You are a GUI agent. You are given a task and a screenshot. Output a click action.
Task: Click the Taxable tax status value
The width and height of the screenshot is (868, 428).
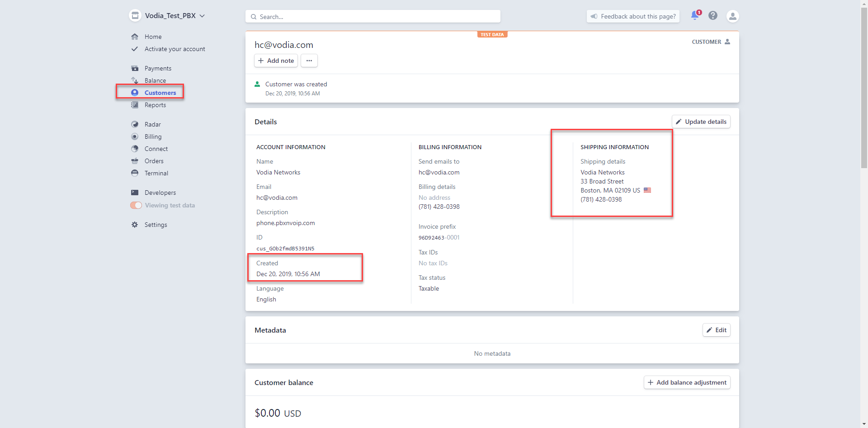429,288
